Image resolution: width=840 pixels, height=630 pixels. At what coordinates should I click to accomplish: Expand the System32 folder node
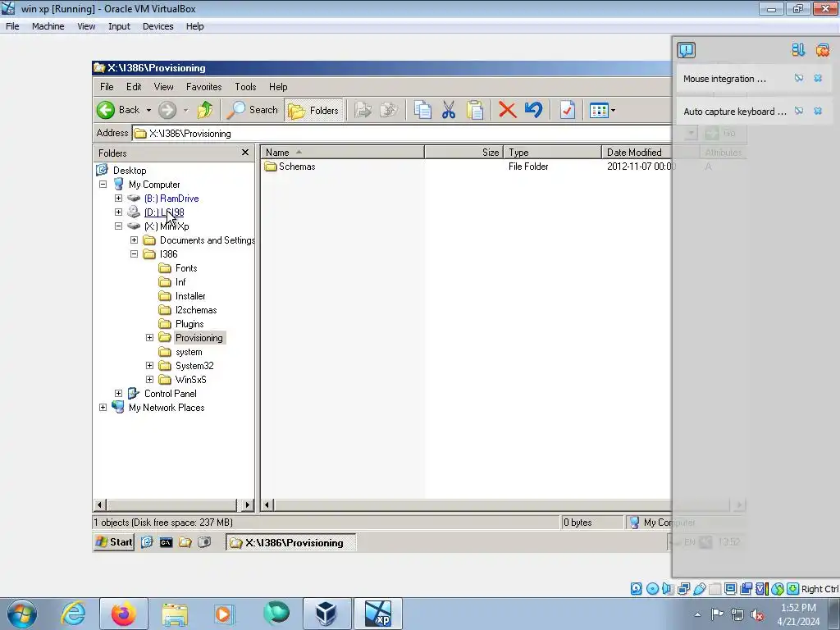point(149,365)
